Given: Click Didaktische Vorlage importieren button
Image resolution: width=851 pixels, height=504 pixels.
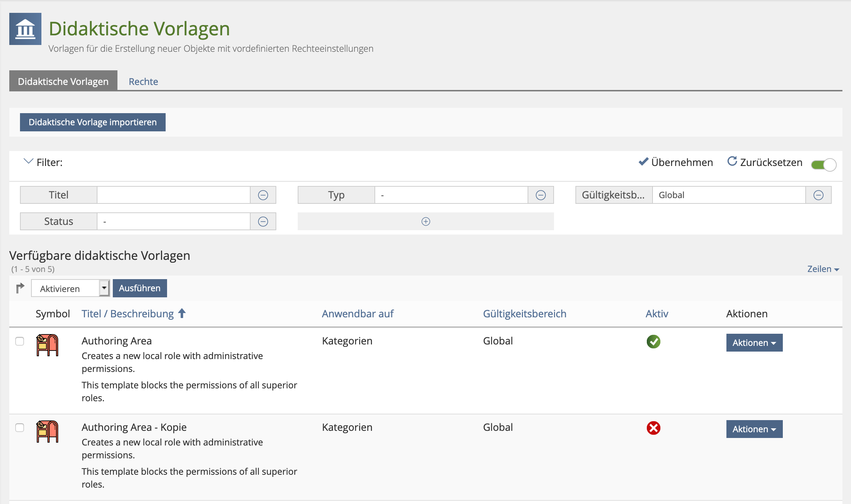Looking at the screenshot, I should 93,122.
